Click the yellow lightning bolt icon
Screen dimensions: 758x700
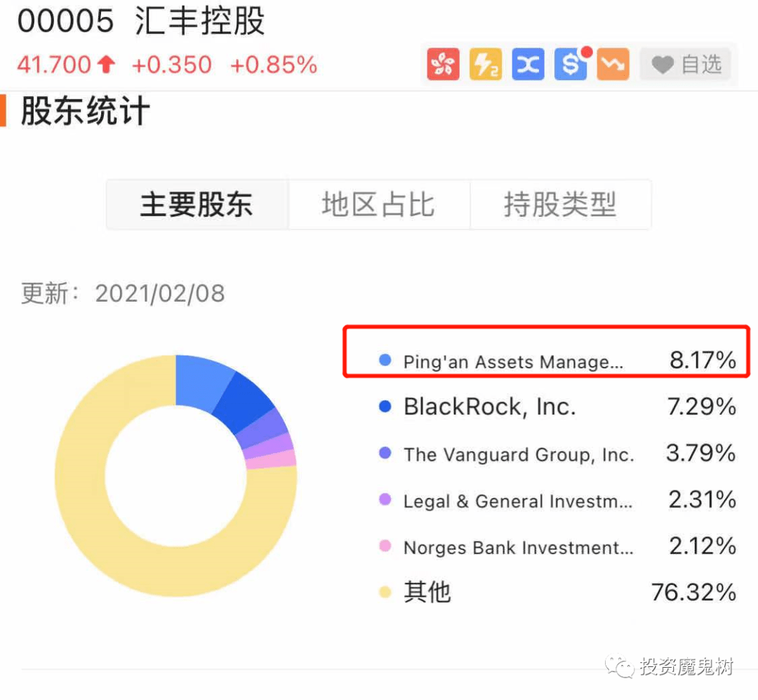(x=486, y=64)
